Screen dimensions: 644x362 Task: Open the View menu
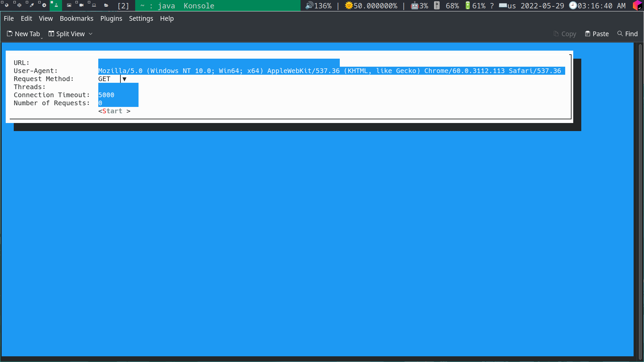[46, 18]
